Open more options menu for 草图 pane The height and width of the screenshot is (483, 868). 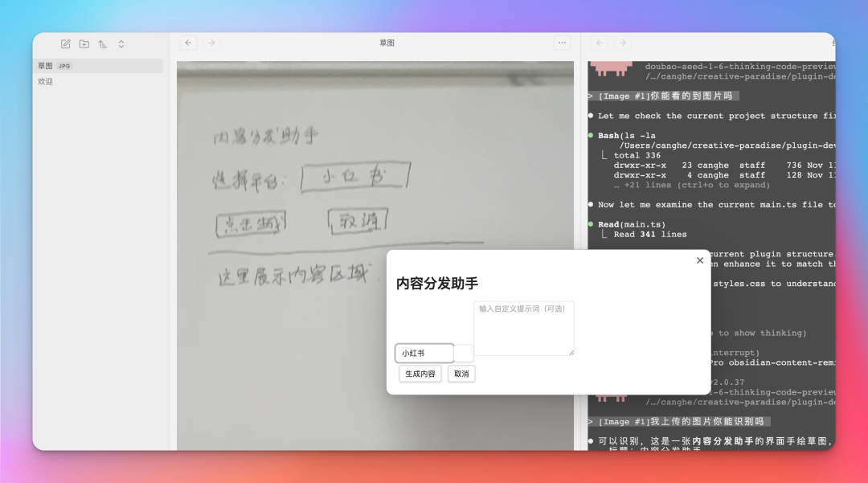click(x=562, y=43)
